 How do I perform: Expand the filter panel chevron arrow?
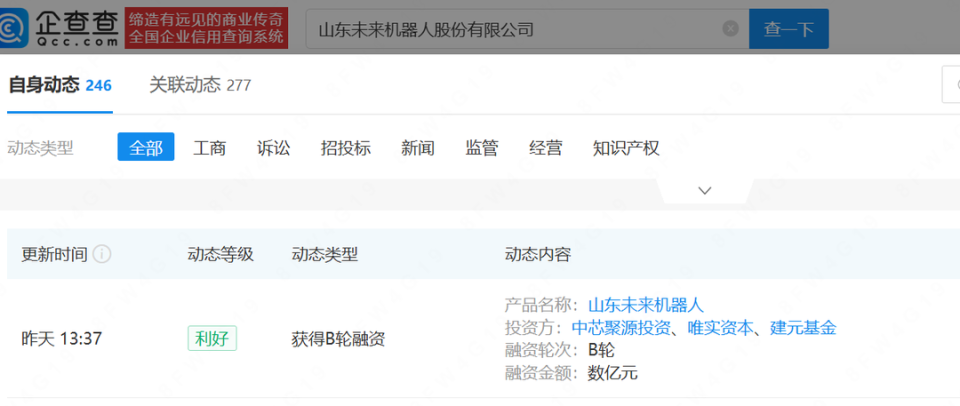coord(705,190)
